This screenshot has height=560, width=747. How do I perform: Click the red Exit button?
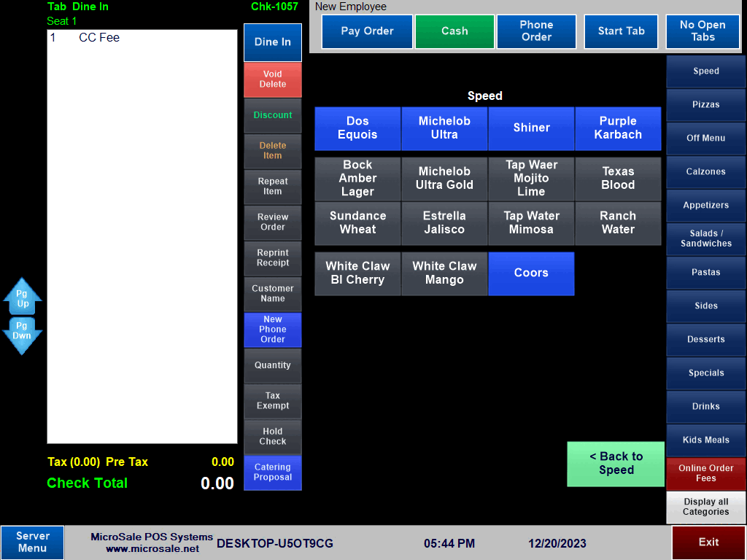pyautogui.click(x=708, y=542)
